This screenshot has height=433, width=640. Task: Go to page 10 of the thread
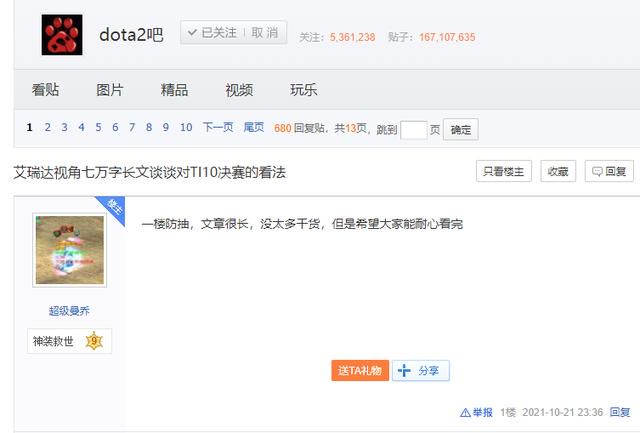pos(186,127)
